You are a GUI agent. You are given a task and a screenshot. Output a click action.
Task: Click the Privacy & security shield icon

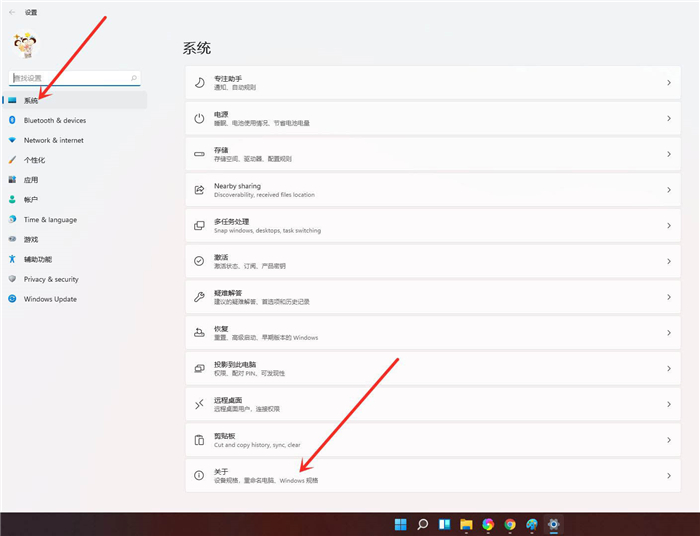(13, 279)
